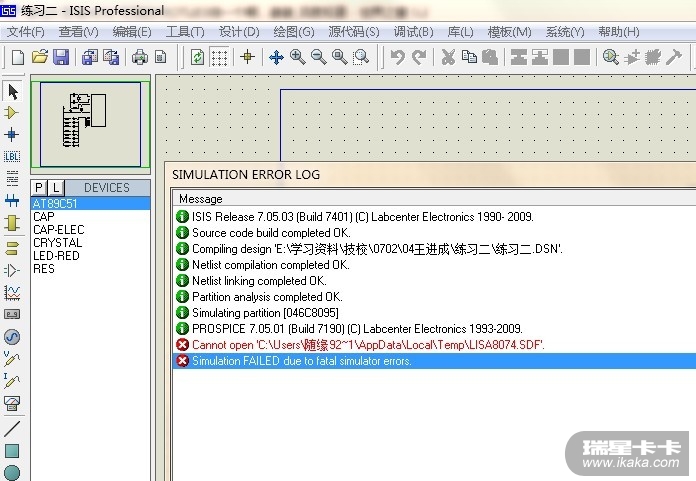Select CAP in the devices list
Screen dimensions: 696x481
click(x=91, y=217)
